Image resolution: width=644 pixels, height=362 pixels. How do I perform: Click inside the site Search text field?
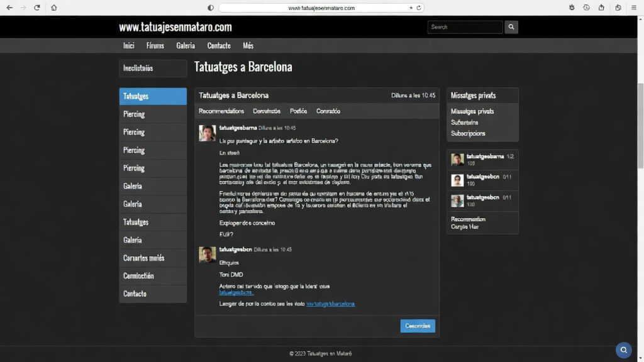coord(465,27)
